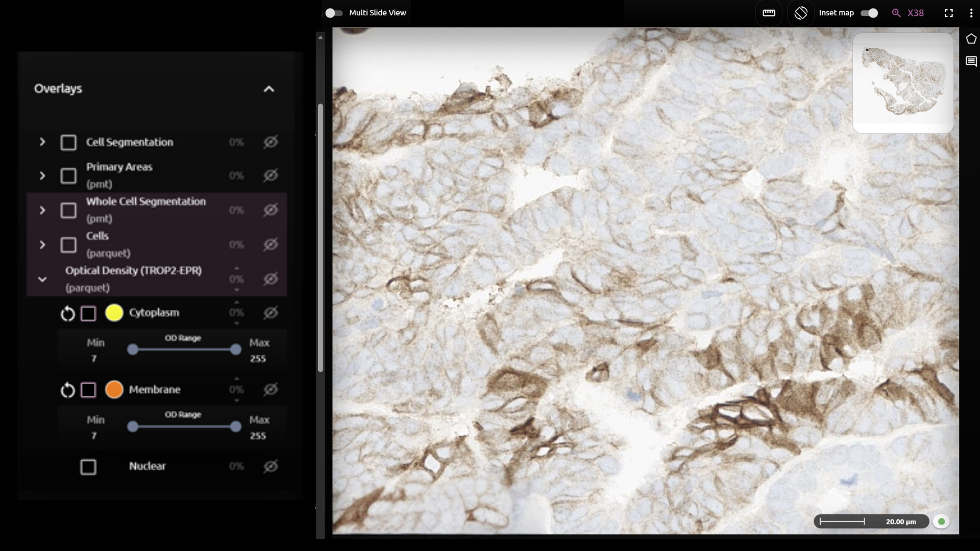
Task: Click the green status indicator dot
Action: [941, 521]
